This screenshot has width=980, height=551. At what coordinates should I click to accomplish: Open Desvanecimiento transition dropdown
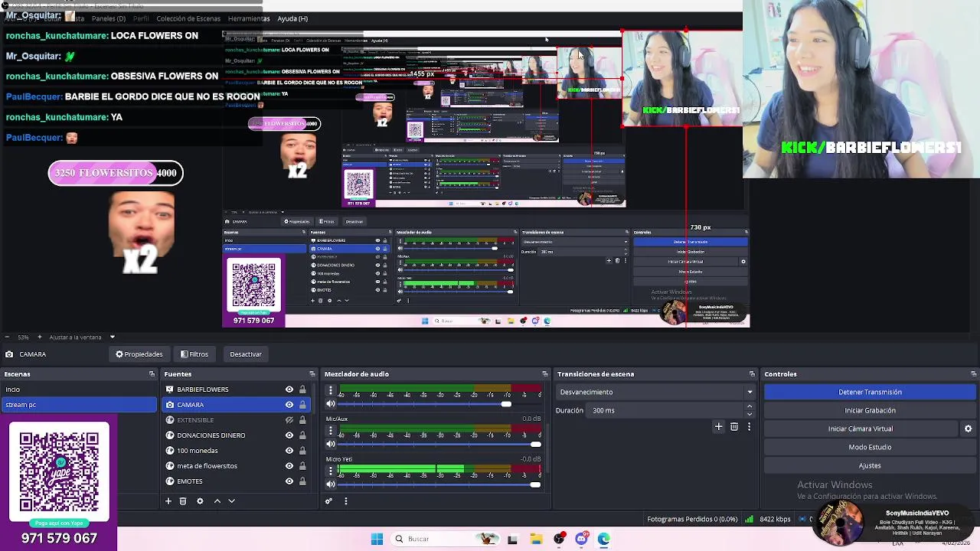[x=655, y=392]
